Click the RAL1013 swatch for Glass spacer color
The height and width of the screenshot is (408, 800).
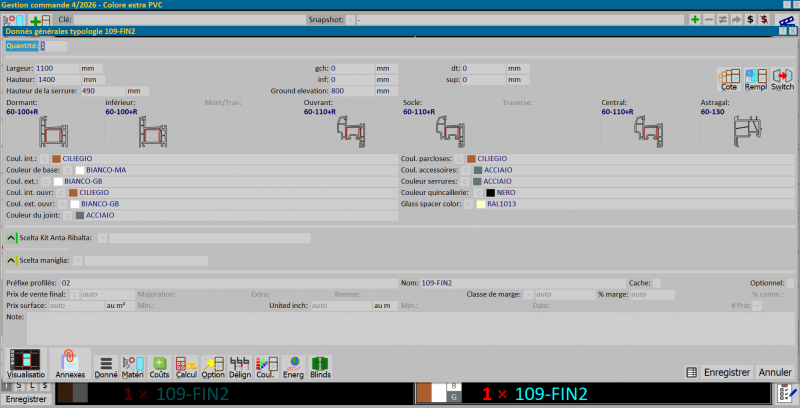[481, 204]
